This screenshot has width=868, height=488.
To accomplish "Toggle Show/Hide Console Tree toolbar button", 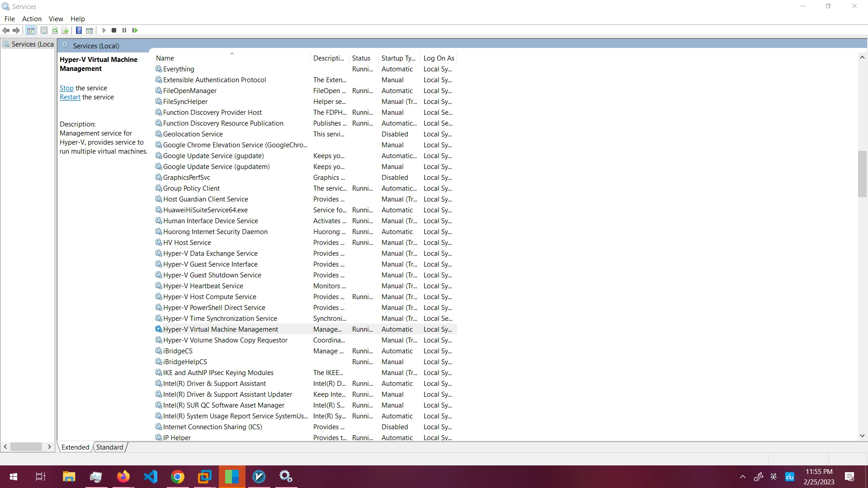I will pyautogui.click(x=30, y=30).
